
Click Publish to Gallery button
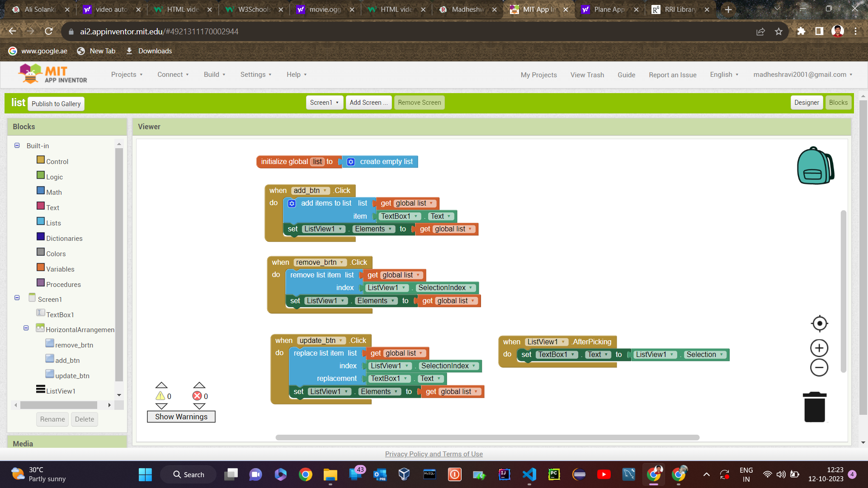(56, 103)
